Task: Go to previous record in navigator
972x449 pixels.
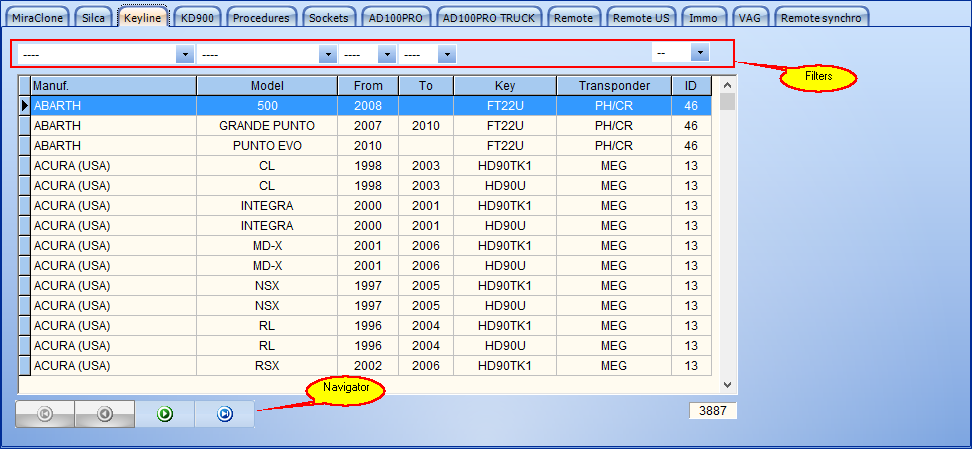Action: 105,414
